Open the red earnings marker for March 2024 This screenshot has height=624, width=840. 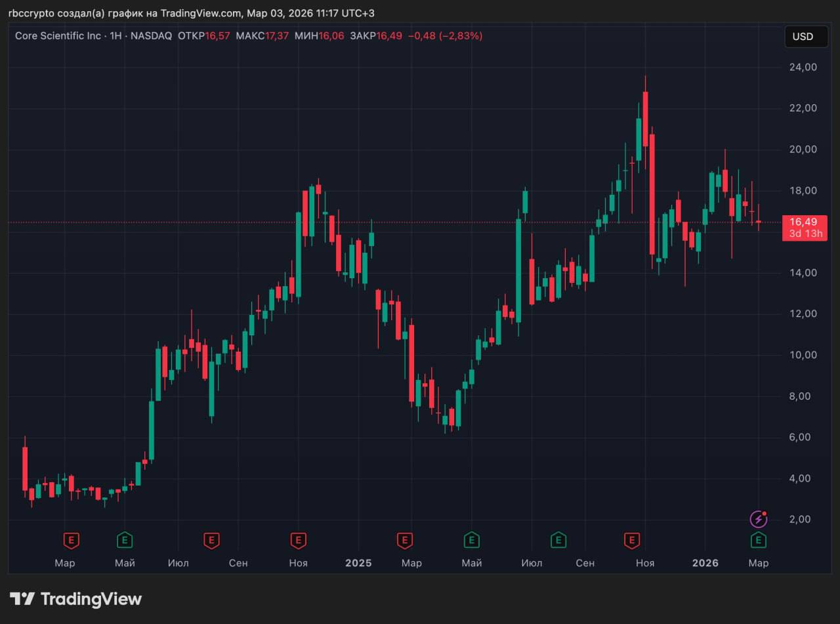71,541
